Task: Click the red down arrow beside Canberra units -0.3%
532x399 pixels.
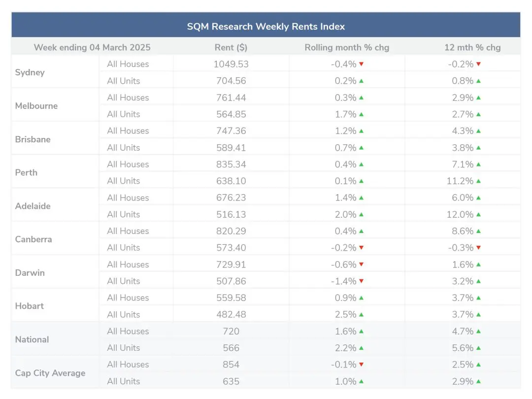Action: pos(478,248)
